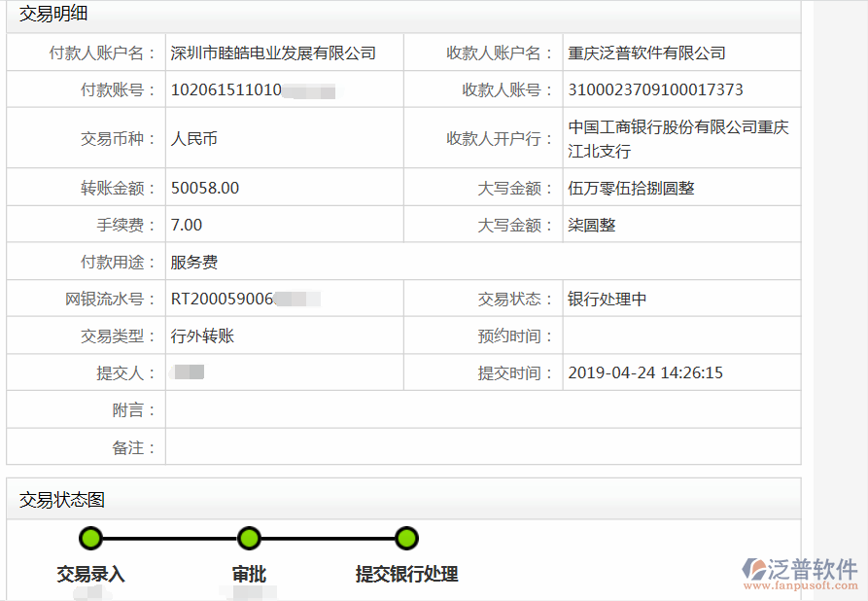Select the payee name 重庆泛普软件有限公司
This screenshot has height=601, width=868.
[x=643, y=53]
